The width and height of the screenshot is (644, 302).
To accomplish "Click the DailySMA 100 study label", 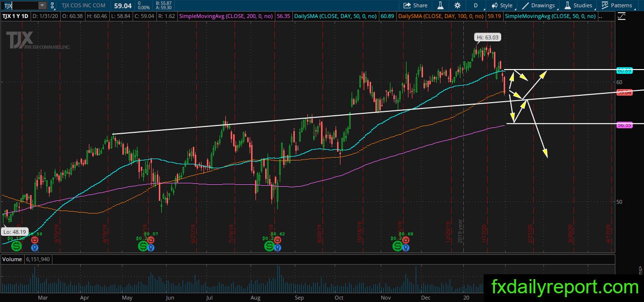I will tap(441, 16).
